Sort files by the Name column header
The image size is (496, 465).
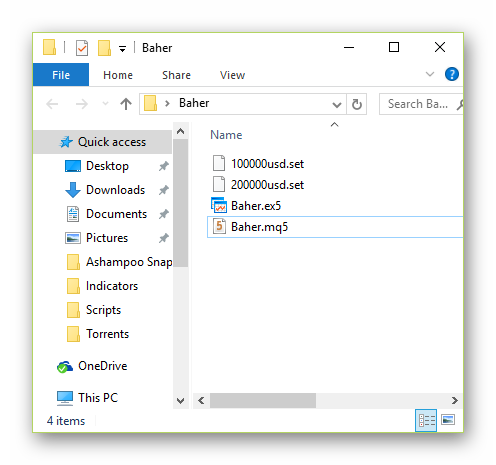[x=226, y=135]
